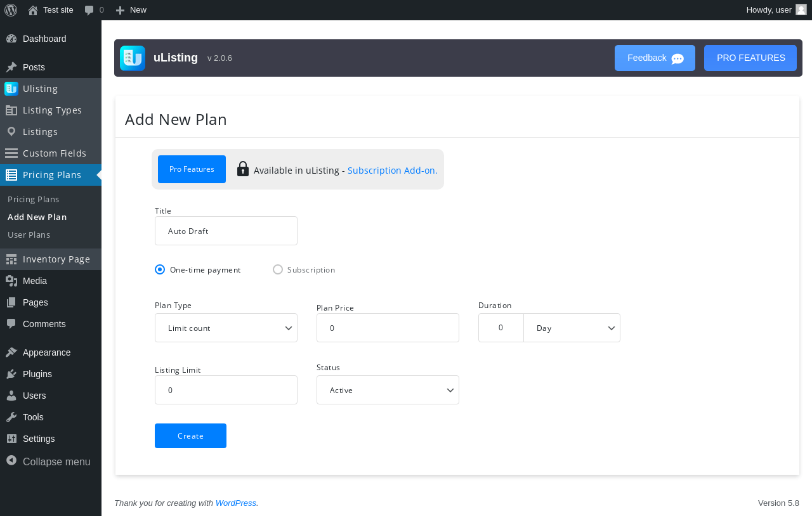Click the Listing Limit input field
The width and height of the screenshot is (812, 516).
pyautogui.click(x=226, y=390)
